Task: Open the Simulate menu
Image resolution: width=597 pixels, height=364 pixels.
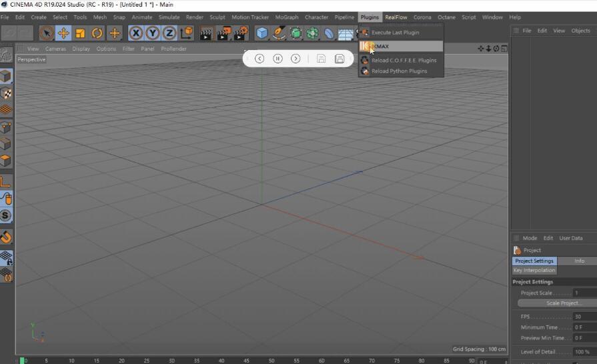Action: (x=169, y=17)
